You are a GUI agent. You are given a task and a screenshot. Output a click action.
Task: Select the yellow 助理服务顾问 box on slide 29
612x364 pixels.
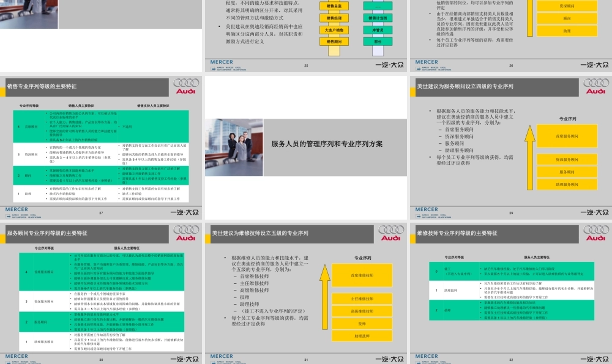pyautogui.click(x=567, y=184)
